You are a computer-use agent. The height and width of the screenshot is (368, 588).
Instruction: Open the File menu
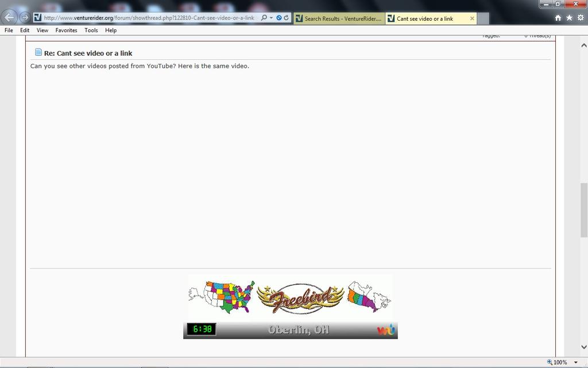coord(9,30)
